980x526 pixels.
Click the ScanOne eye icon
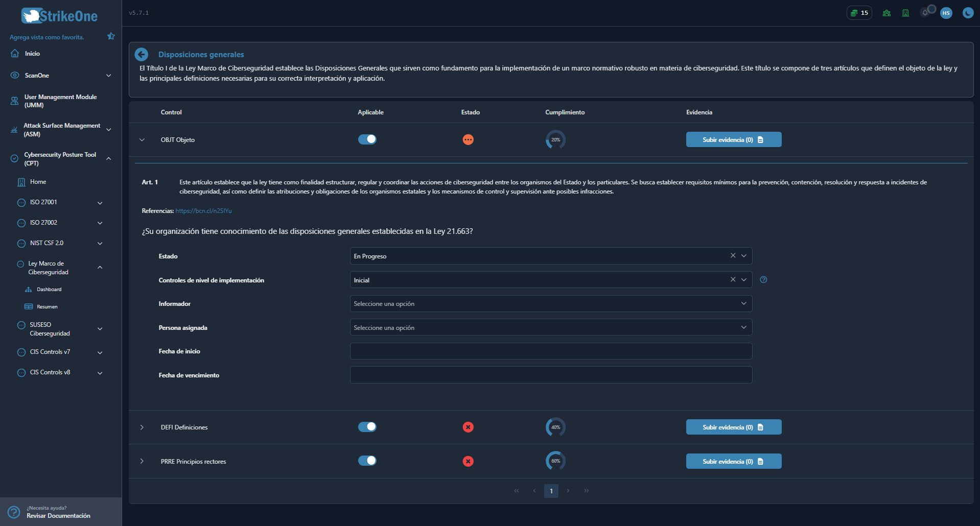(x=15, y=75)
